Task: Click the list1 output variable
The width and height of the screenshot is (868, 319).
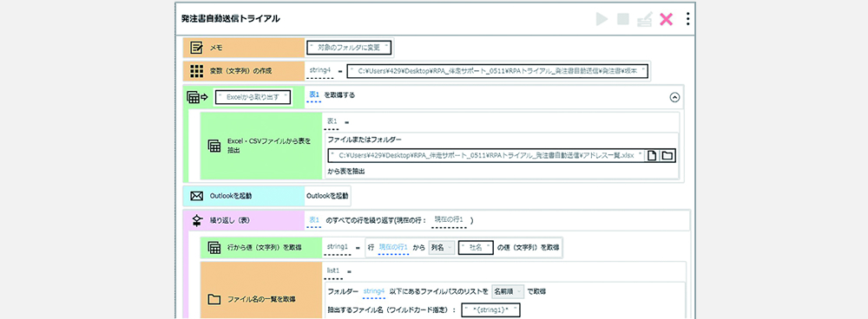Action: pyautogui.click(x=334, y=271)
